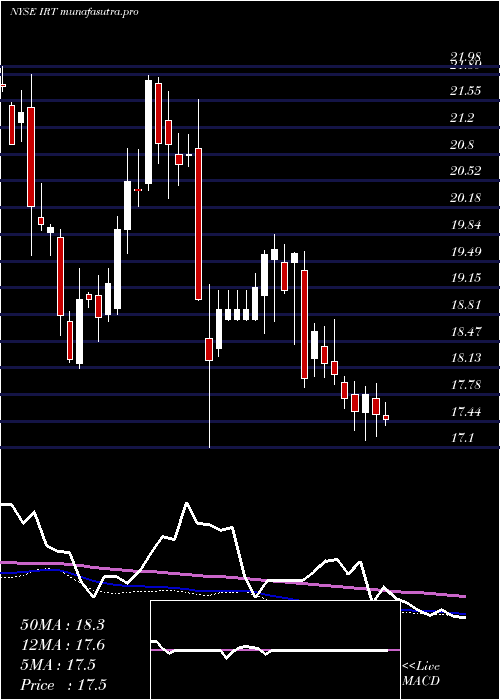
Task: Click the 17.78 price axis label
Action: (x=466, y=384)
